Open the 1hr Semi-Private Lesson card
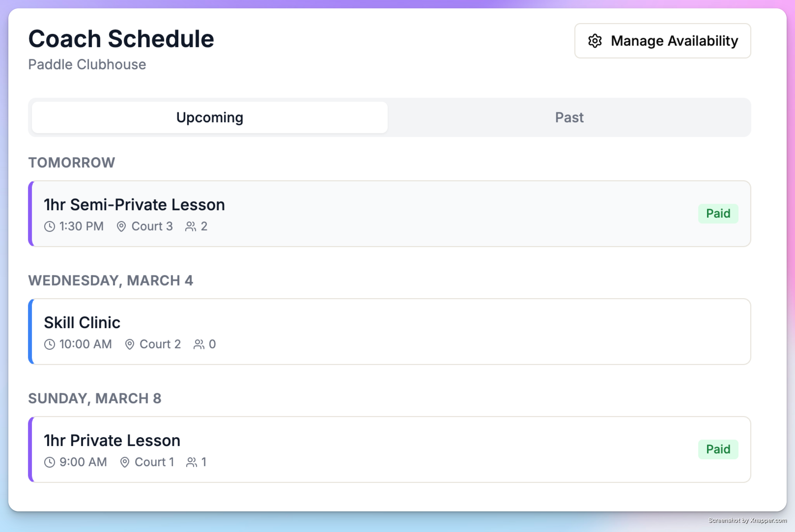Viewport: 795px width, 532px height. tap(390, 214)
